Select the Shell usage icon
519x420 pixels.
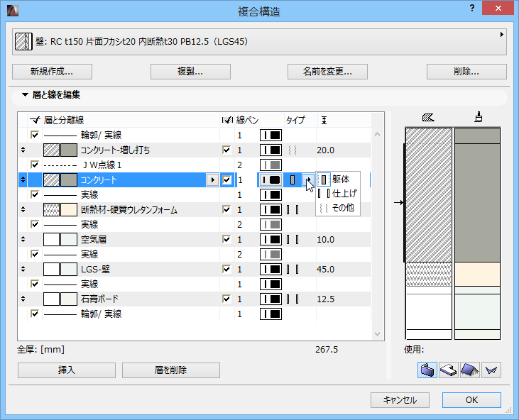(x=491, y=370)
